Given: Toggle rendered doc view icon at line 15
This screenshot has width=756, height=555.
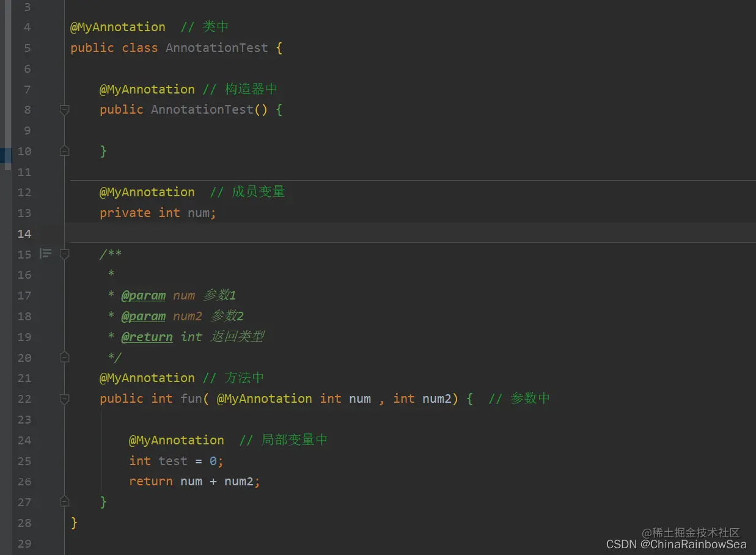Looking at the screenshot, I should [x=46, y=253].
